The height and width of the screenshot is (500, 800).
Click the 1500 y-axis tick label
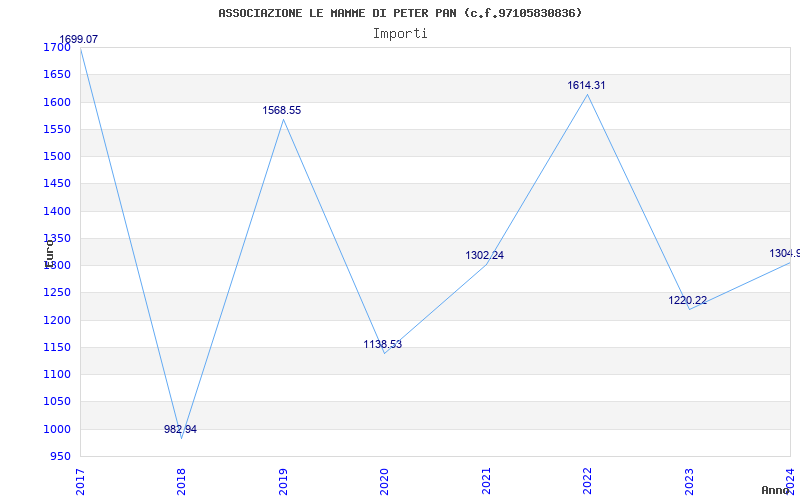[57, 156]
